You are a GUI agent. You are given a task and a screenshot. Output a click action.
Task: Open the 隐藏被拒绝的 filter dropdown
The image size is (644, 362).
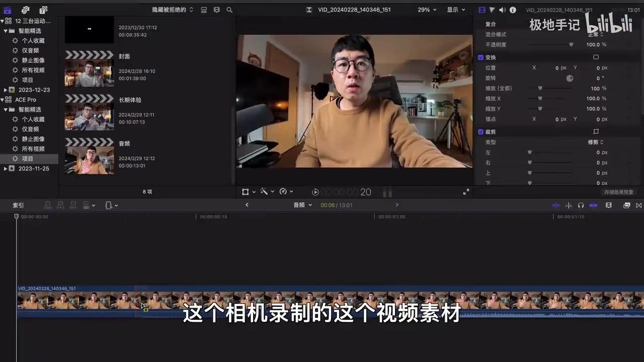pyautogui.click(x=173, y=10)
